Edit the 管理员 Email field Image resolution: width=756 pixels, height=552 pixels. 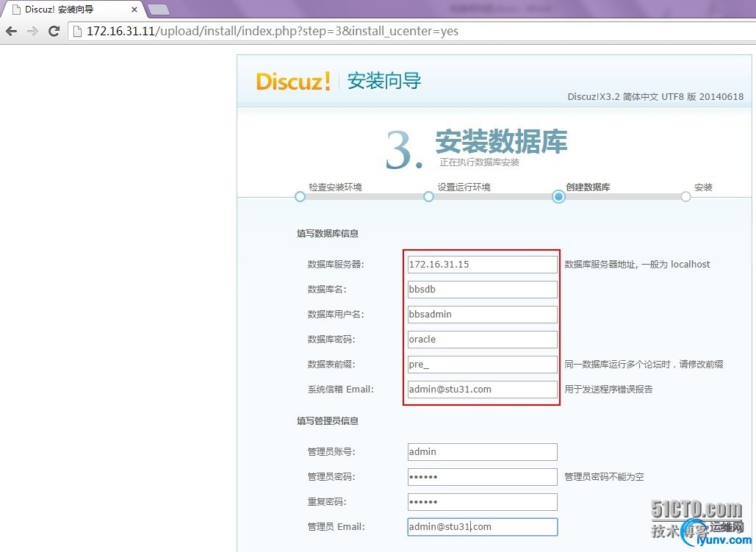click(482, 527)
